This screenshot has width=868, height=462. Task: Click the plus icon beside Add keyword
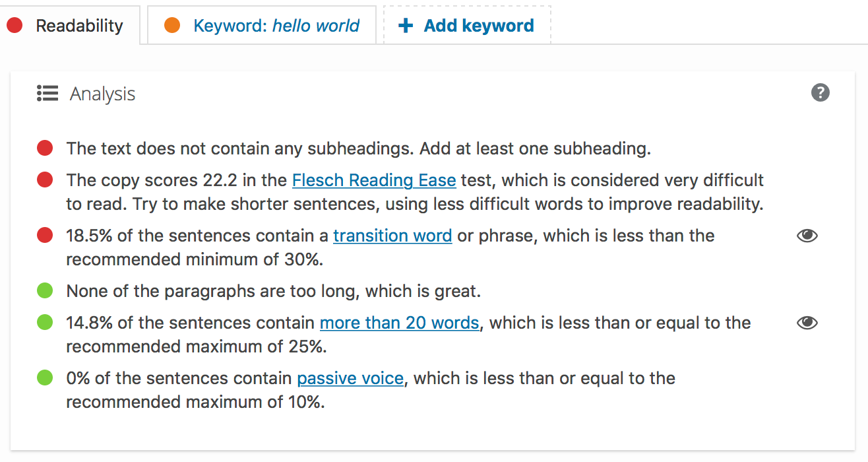point(406,26)
